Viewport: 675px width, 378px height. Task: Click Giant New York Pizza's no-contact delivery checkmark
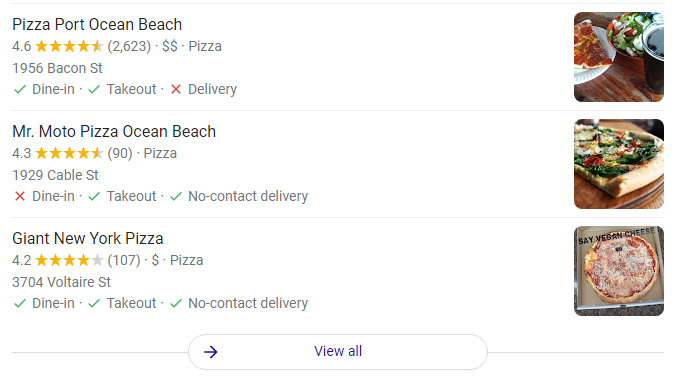coord(176,304)
